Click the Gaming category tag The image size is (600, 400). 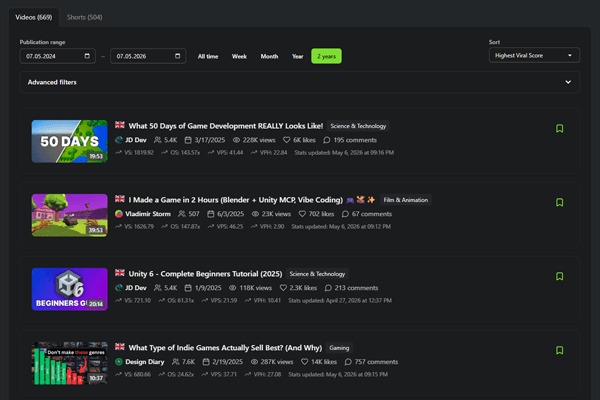[339, 348]
